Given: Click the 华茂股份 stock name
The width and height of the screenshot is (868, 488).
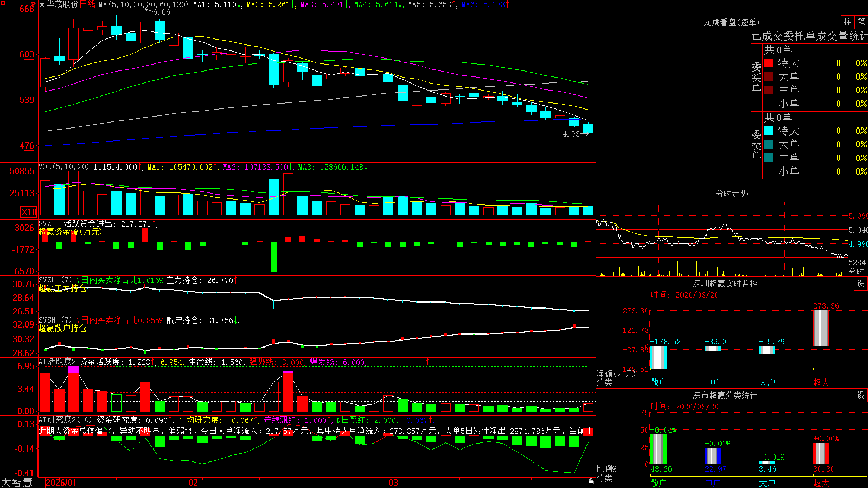Looking at the screenshot, I should click(62, 4).
